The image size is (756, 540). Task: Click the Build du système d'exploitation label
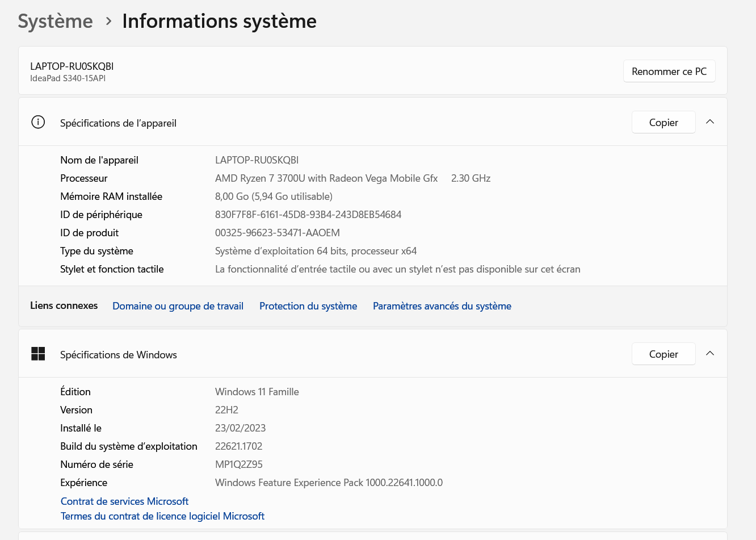pyautogui.click(x=129, y=446)
